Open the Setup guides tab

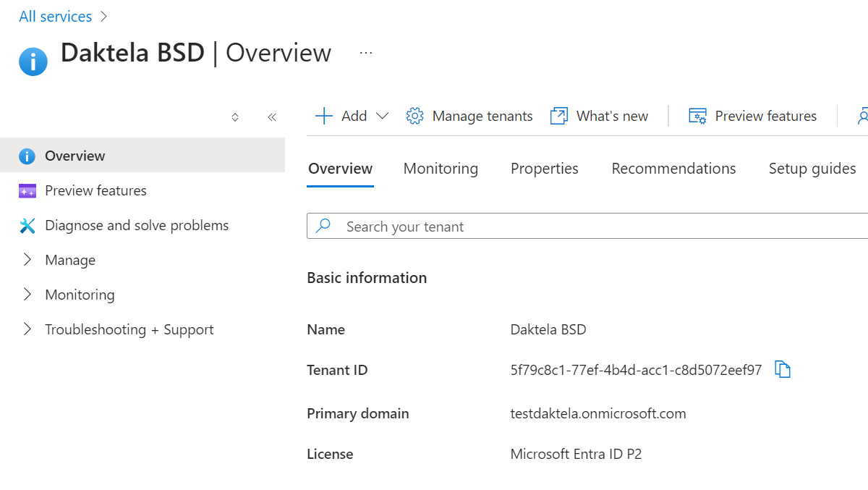pos(812,169)
